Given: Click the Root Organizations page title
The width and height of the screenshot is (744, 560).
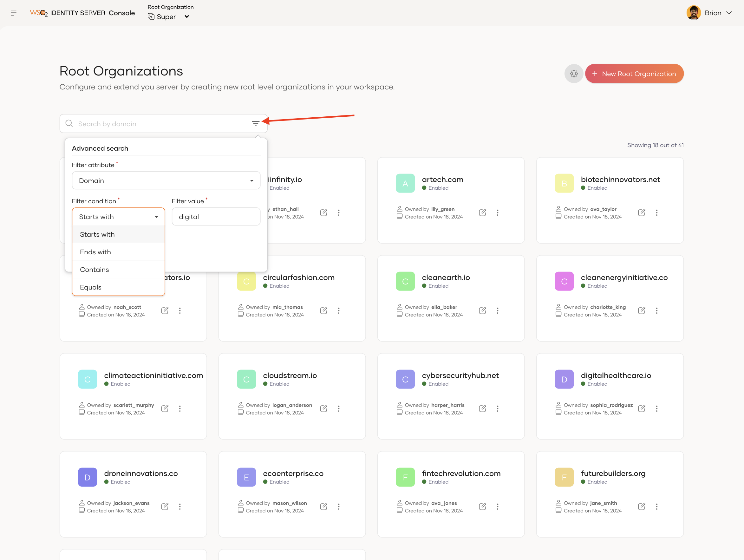Looking at the screenshot, I should [121, 71].
